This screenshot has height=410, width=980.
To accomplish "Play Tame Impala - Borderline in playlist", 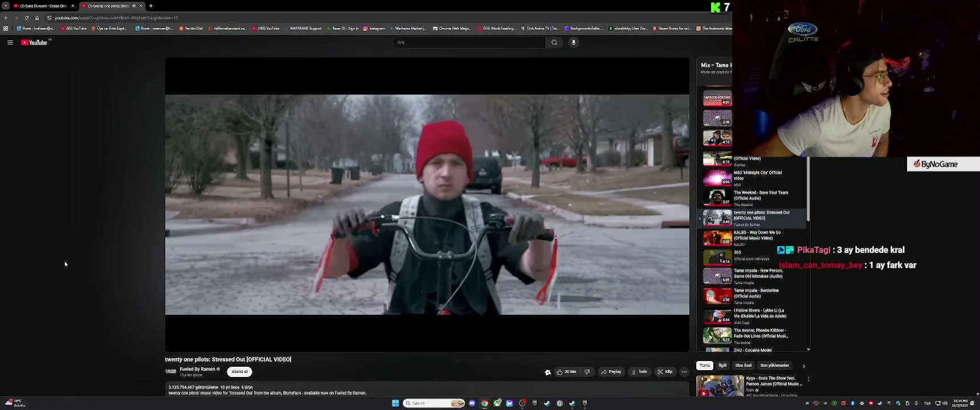I will 752,296.
